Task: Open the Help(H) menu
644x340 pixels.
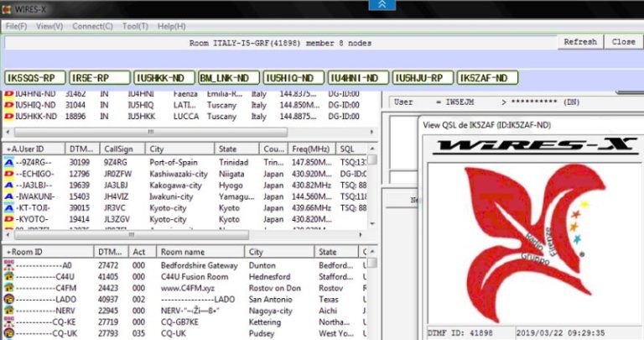Action: click(171, 26)
